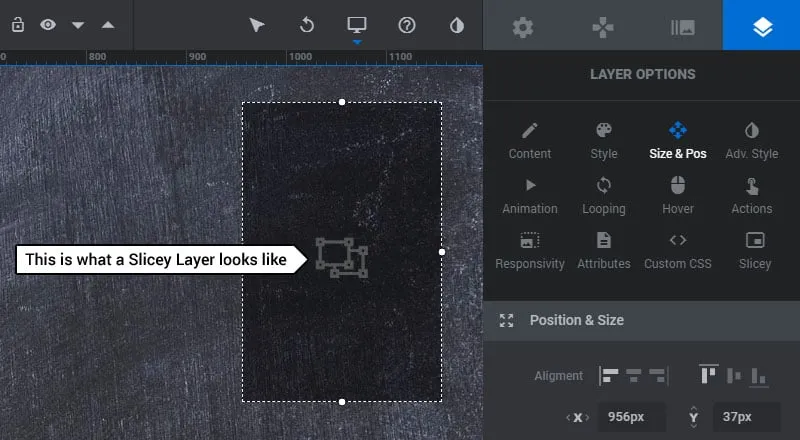The height and width of the screenshot is (440, 800).
Task: Toggle the contrast mode icon in toolbar
Action: click(457, 25)
